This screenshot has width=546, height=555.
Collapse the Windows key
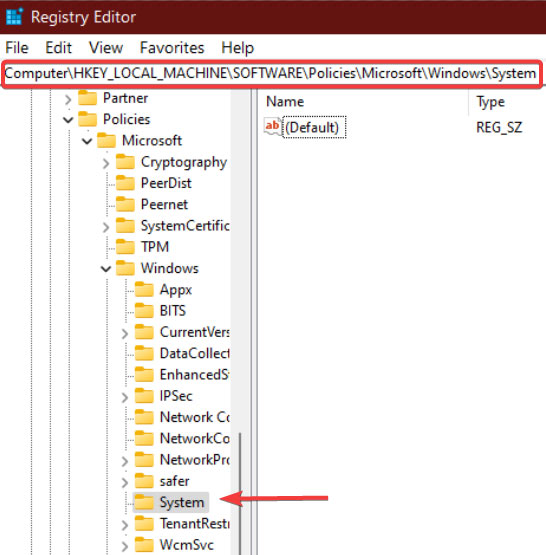point(106,269)
